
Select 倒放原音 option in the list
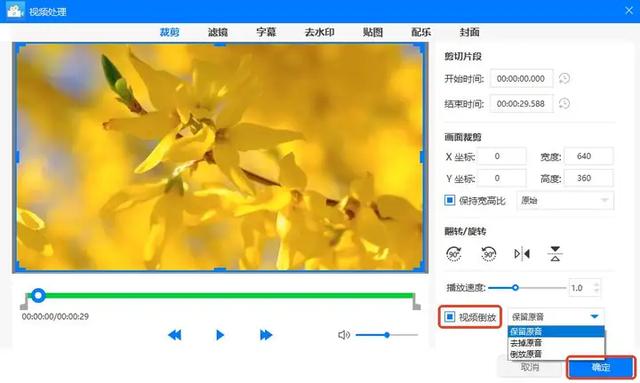[x=556, y=354]
